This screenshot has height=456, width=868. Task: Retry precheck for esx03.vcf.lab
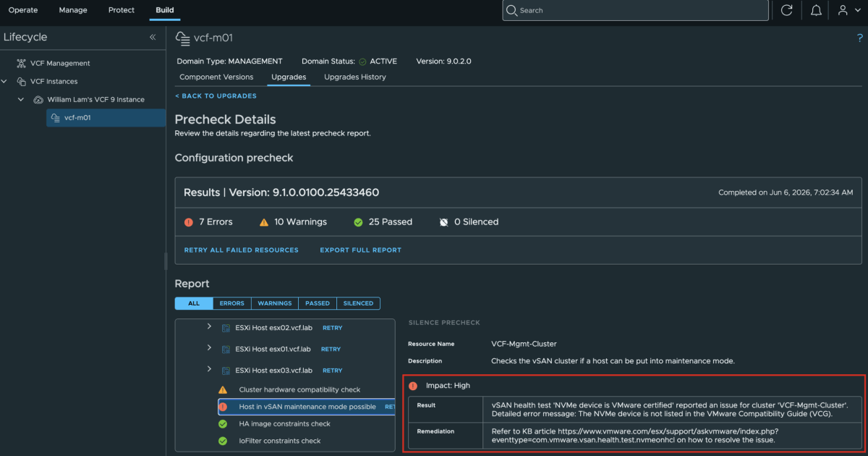click(333, 371)
